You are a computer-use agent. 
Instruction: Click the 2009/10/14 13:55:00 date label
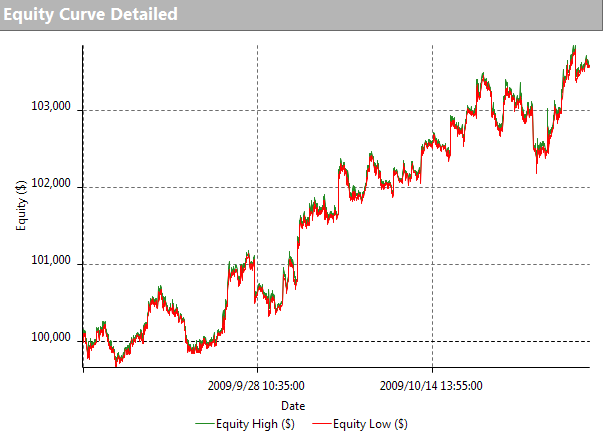click(432, 385)
